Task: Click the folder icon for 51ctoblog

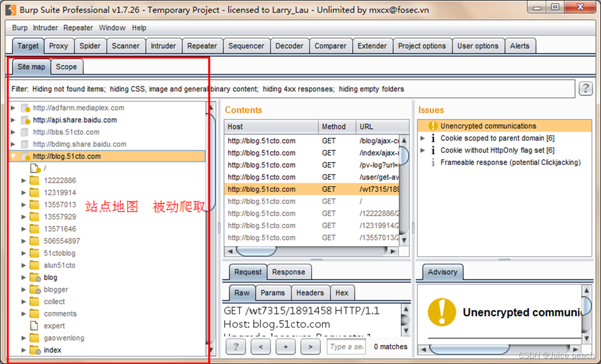Action: pos(34,253)
